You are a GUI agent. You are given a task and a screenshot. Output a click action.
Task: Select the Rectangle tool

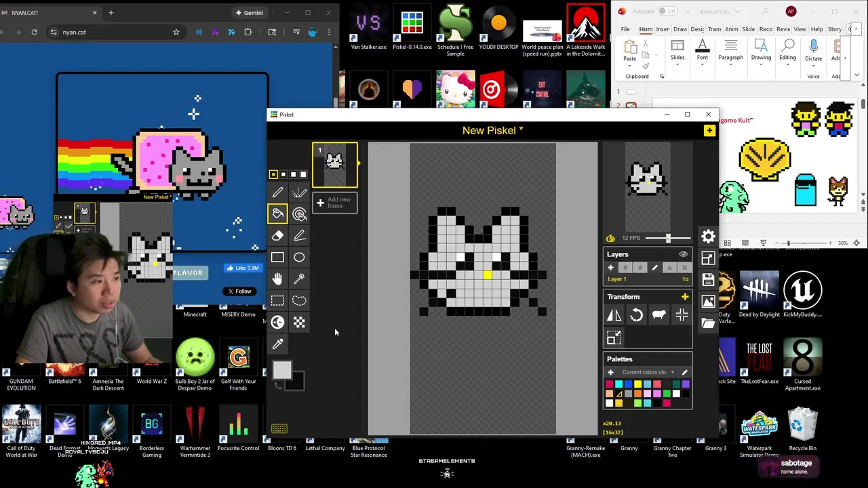coord(277,258)
